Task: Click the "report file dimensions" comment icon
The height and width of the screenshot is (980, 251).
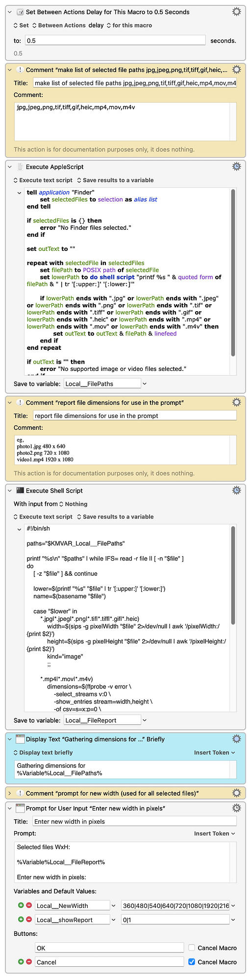Action: [20, 403]
